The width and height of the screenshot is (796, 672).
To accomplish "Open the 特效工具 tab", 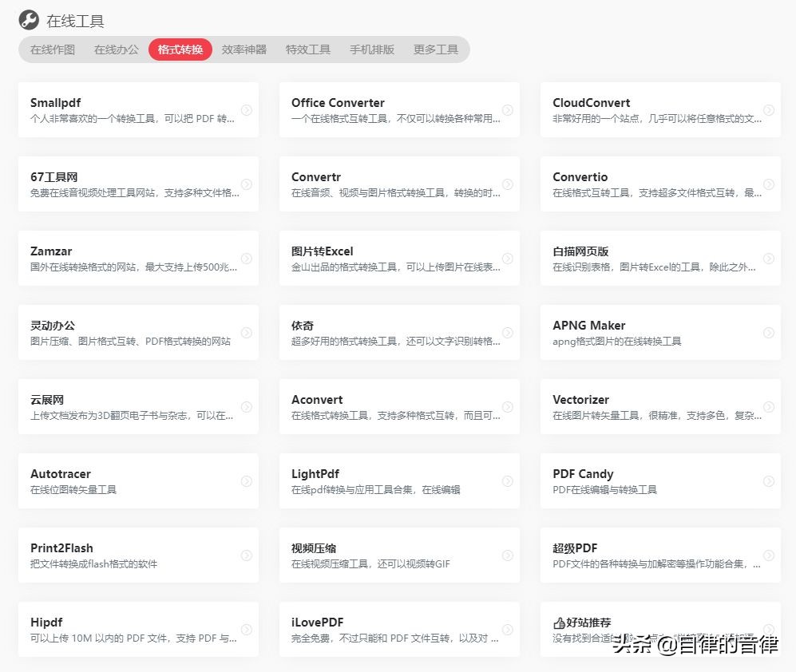I will coord(308,49).
